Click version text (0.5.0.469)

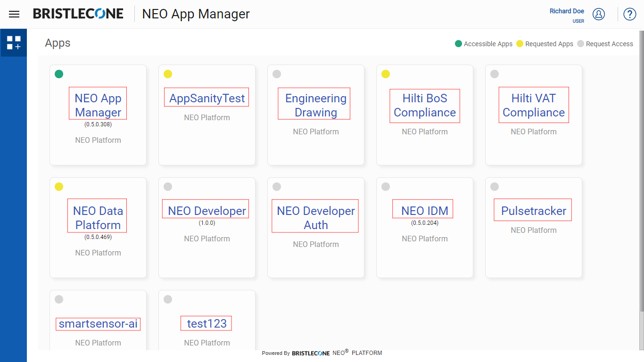[x=98, y=237]
